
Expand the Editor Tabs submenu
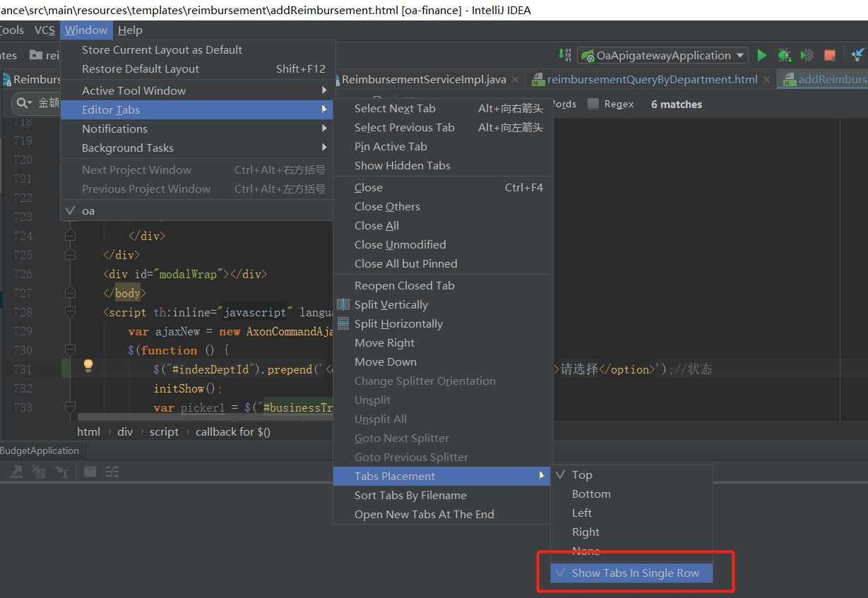(x=197, y=110)
